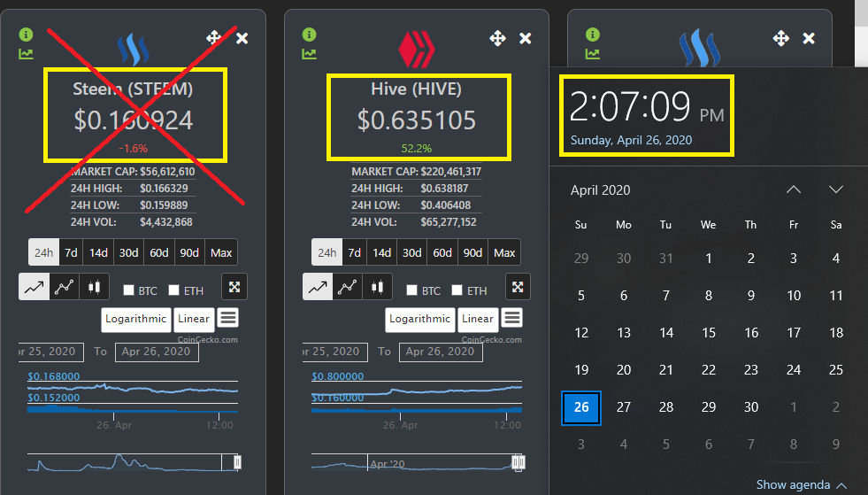The height and width of the screenshot is (495, 868).
Task: Click Hive chart Apr 26, 2020 end date field
Action: (x=441, y=352)
